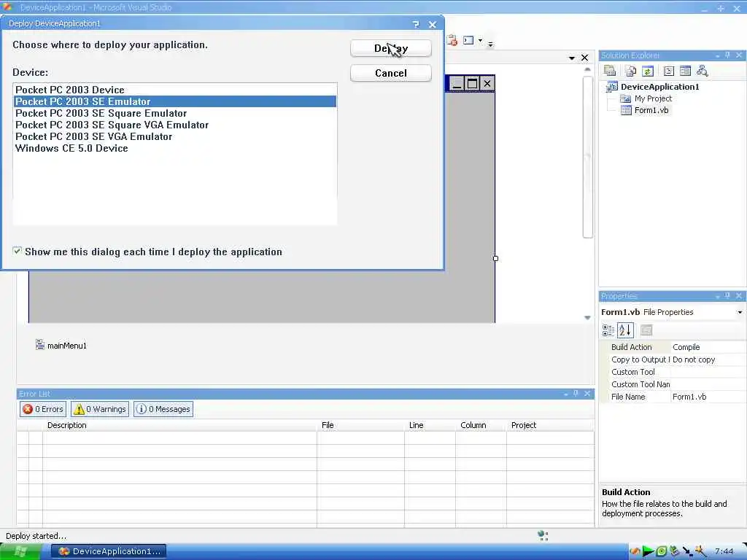Switch Properties to Categorized view

click(x=608, y=330)
